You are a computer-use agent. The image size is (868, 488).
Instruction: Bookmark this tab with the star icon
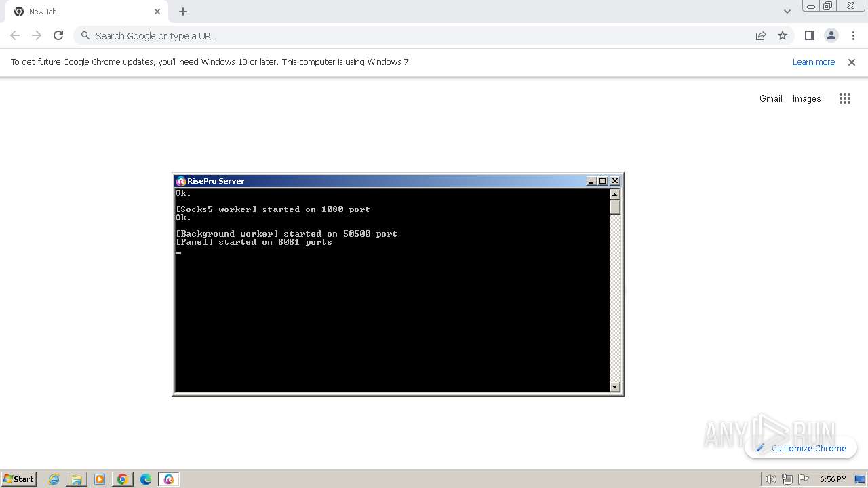[x=783, y=35]
